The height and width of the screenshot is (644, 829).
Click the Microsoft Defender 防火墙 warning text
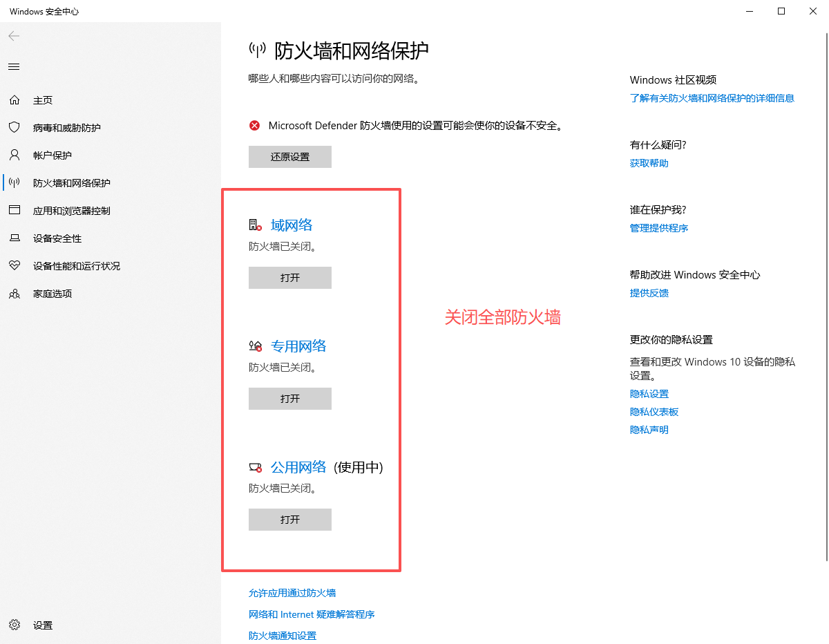(x=416, y=126)
